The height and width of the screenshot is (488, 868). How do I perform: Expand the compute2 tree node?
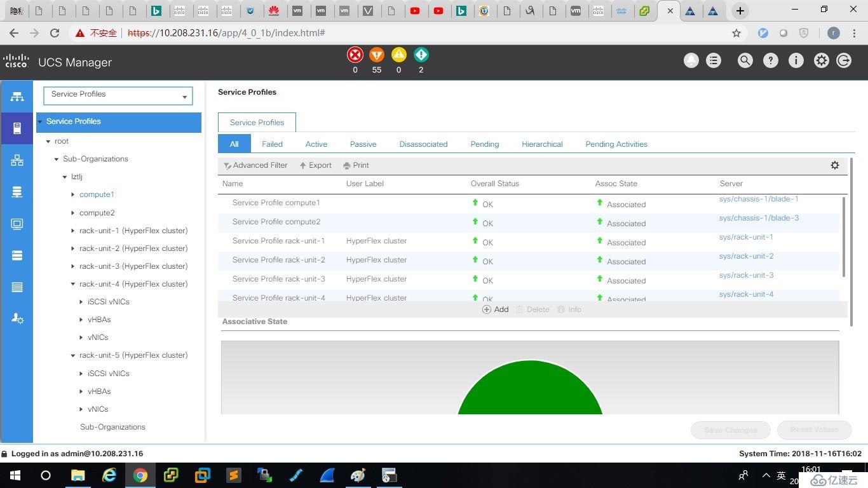(73, 213)
